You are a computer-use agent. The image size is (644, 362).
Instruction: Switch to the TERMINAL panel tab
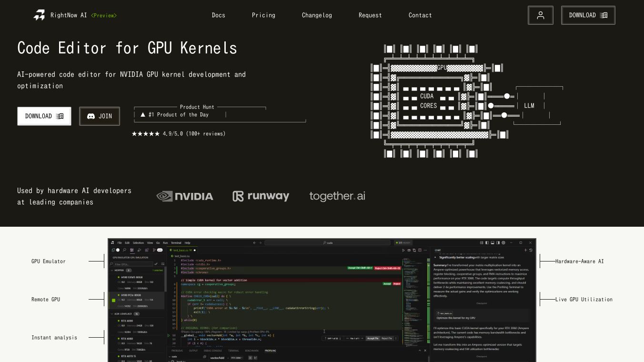(233, 351)
